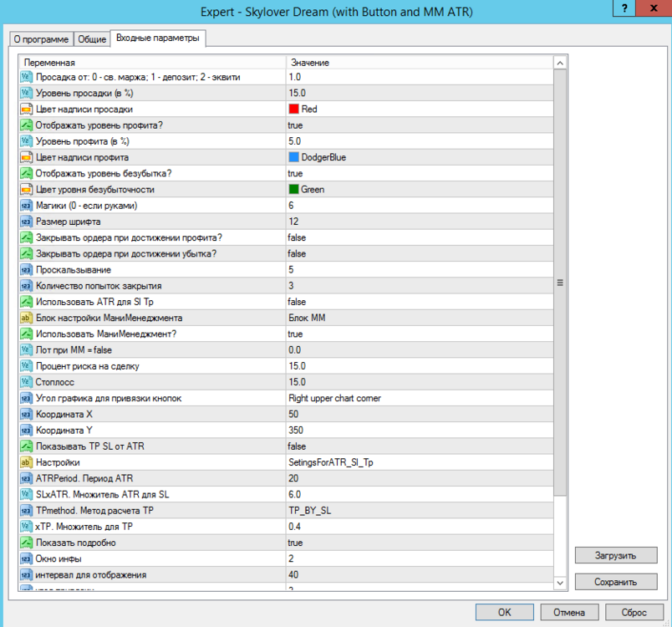Click the icon beside 'Процент риска на сделку'
Image resolution: width=672 pixels, height=627 pixels.
pos(26,366)
